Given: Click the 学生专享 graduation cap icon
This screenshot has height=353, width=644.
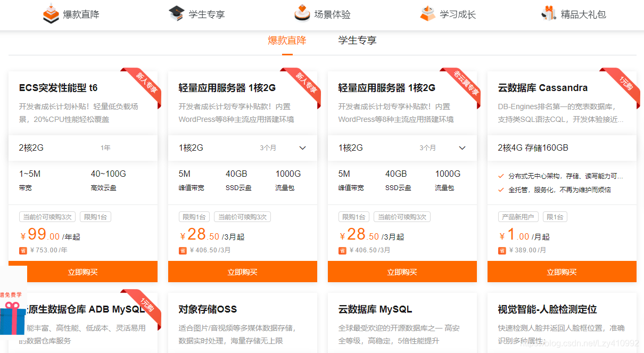Looking at the screenshot, I should tap(177, 13).
